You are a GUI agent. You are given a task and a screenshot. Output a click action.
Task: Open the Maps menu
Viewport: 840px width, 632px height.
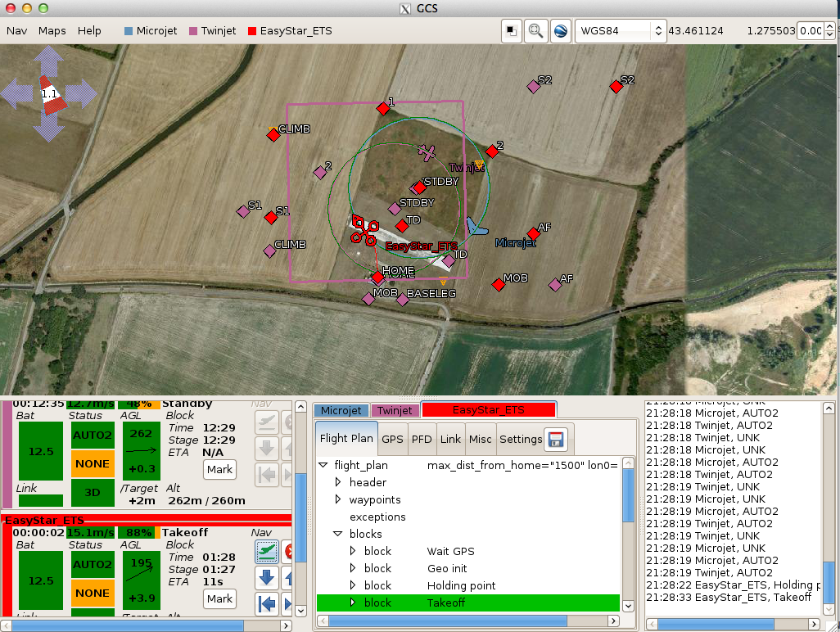pyautogui.click(x=52, y=31)
